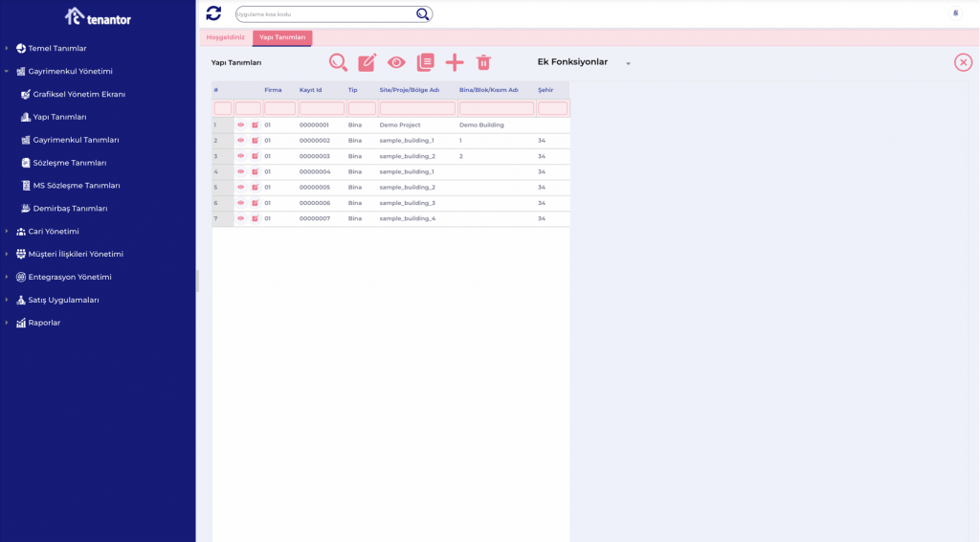Open the Ek Fonksiyonlar dropdown

coord(584,62)
